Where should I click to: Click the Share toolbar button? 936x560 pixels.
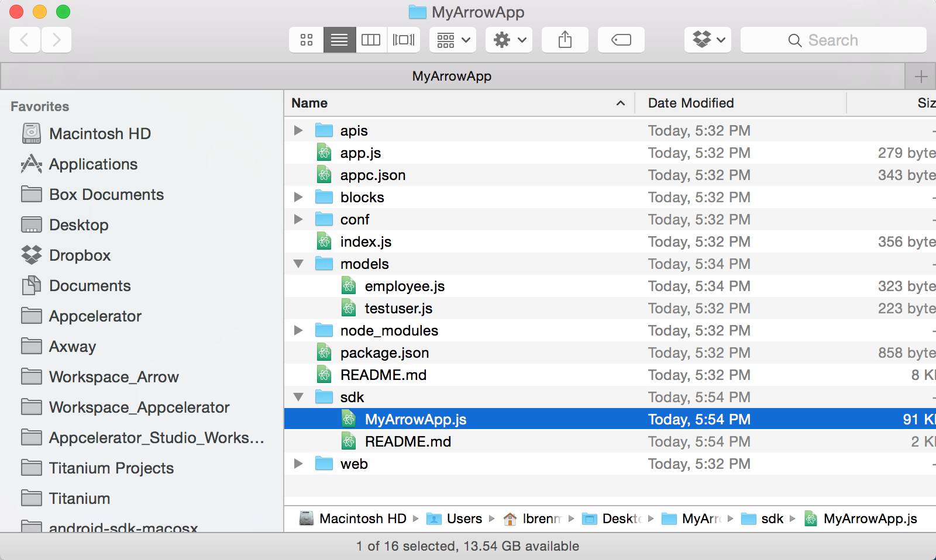coord(565,40)
